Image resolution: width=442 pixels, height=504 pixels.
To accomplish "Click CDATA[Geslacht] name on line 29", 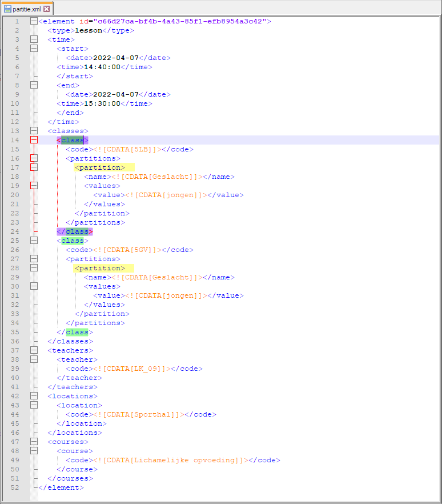I will coord(157,277).
